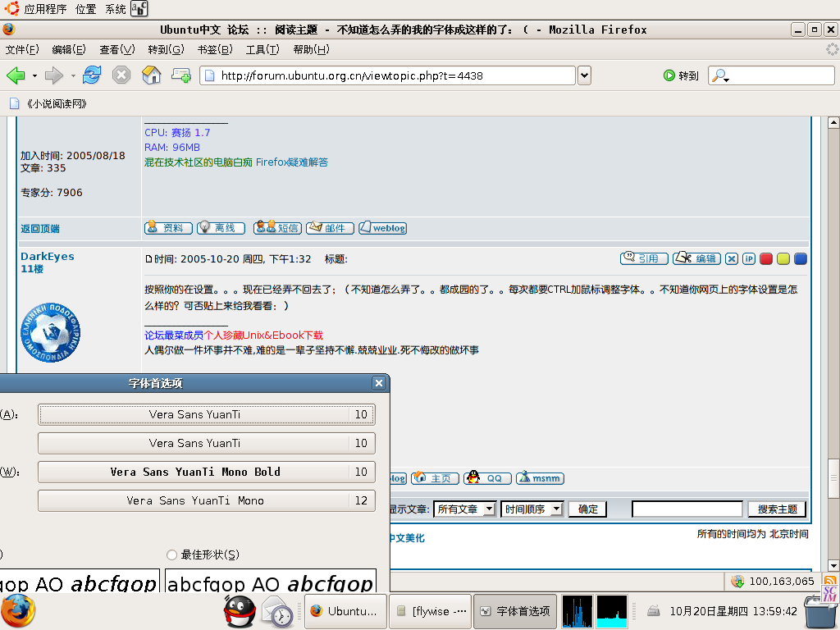Click the blue square post rating button

pyautogui.click(x=801, y=258)
